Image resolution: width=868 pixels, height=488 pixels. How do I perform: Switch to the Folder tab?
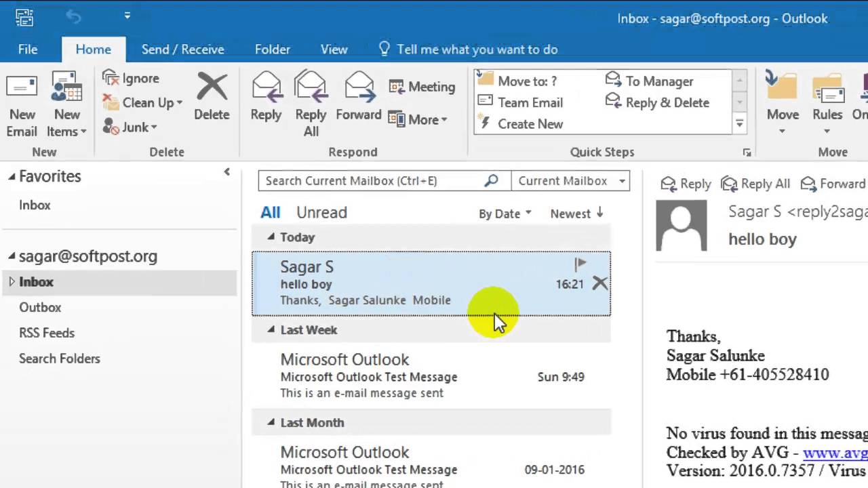273,49
